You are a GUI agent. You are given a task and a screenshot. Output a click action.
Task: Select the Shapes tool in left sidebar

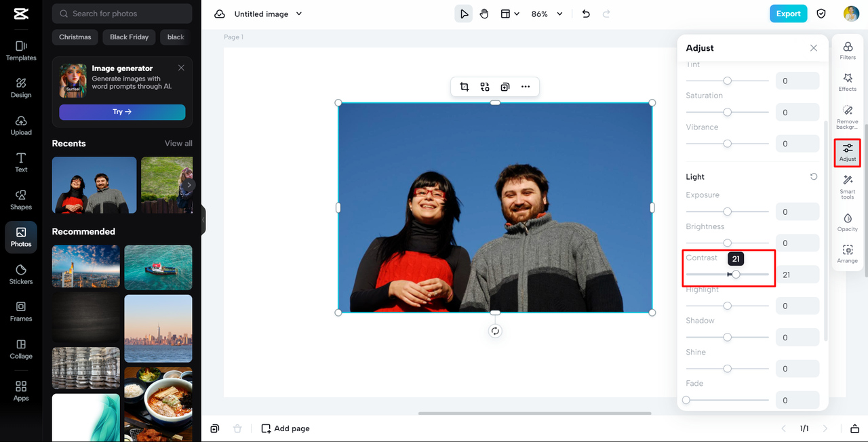coord(20,200)
